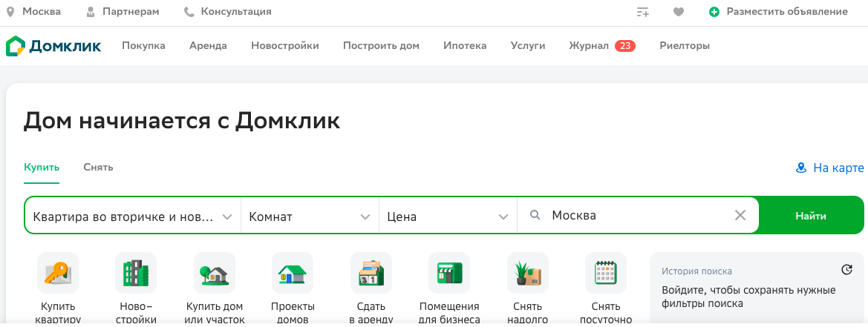Image resolution: width=868 pixels, height=327 pixels.
Task: Open the Риелторы menu
Action: pyautogui.click(x=685, y=46)
